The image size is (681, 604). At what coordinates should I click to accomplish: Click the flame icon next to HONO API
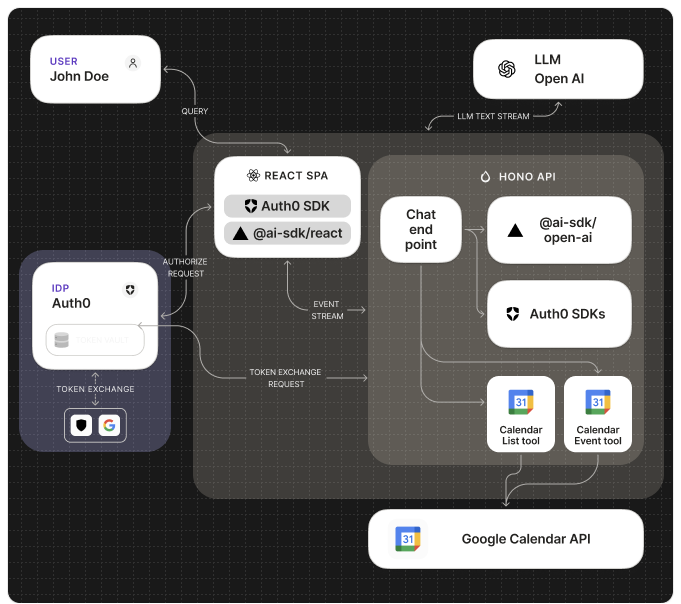486,177
